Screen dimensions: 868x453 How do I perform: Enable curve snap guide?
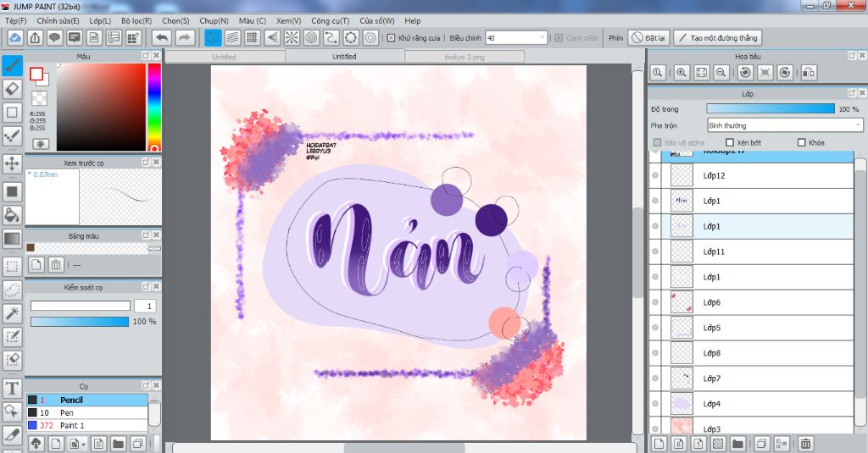(x=331, y=37)
